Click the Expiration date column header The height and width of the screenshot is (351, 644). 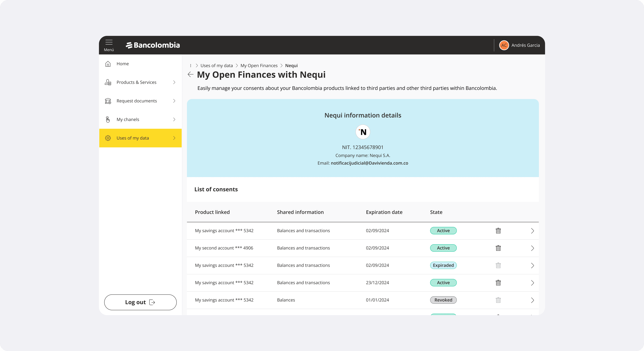coord(384,212)
